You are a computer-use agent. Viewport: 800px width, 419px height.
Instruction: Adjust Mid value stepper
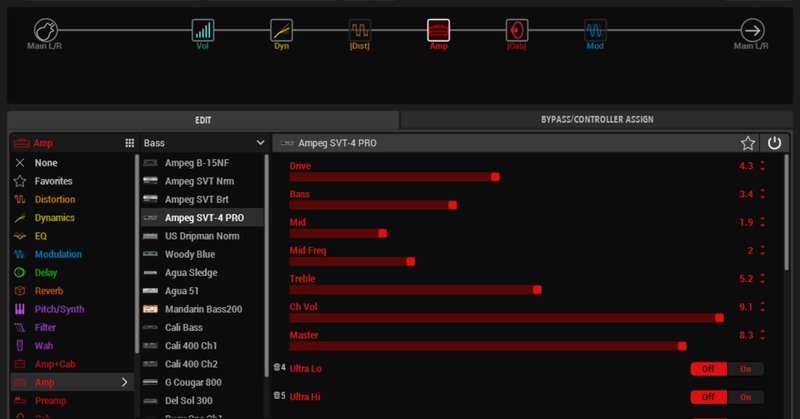coord(762,222)
